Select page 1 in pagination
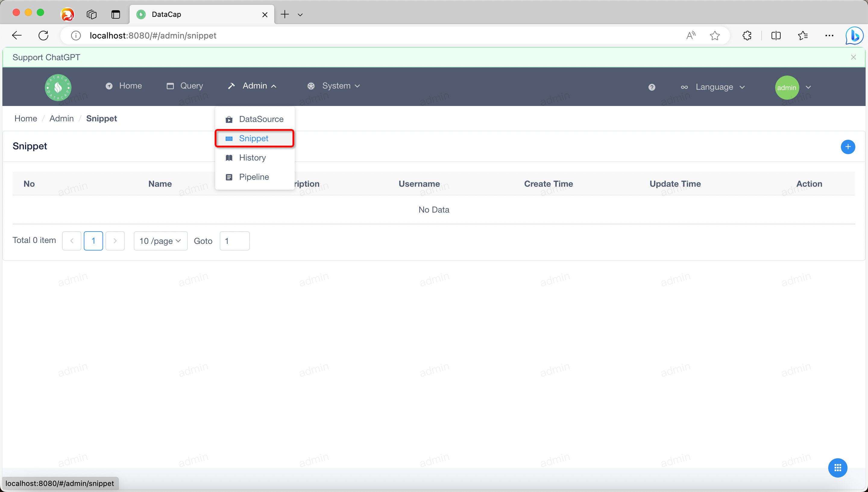This screenshot has height=492, width=868. coord(93,241)
